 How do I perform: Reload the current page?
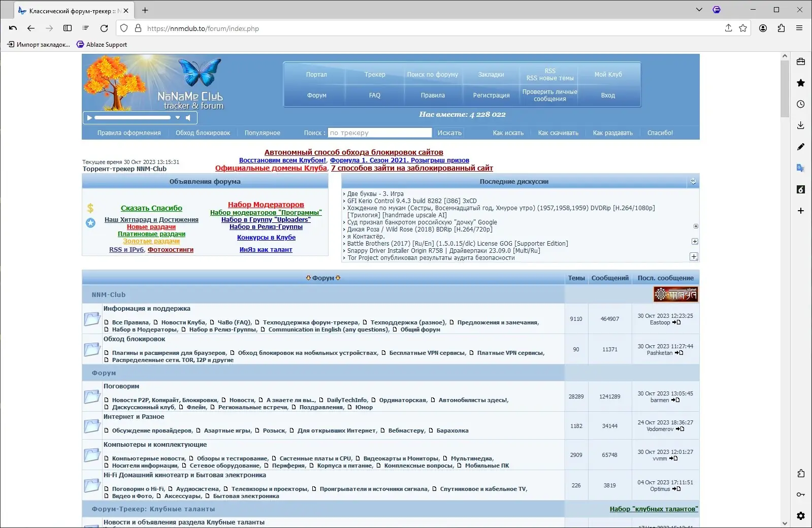pyautogui.click(x=104, y=28)
